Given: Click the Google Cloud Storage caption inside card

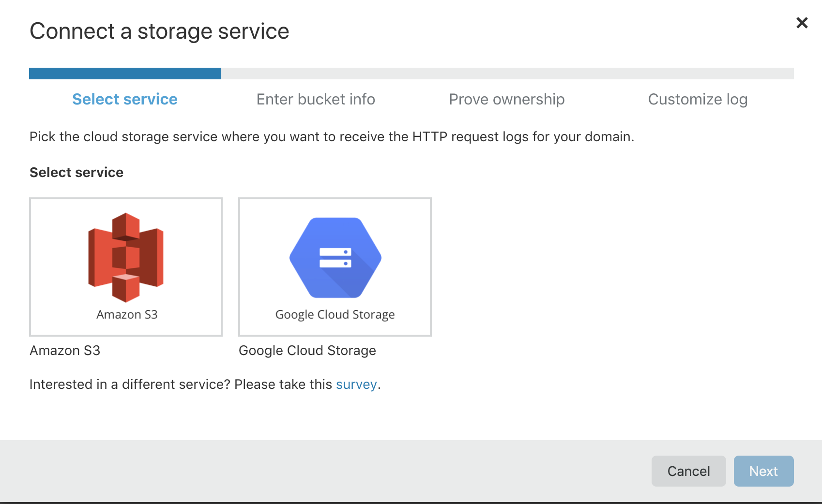Looking at the screenshot, I should (x=335, y=314).
